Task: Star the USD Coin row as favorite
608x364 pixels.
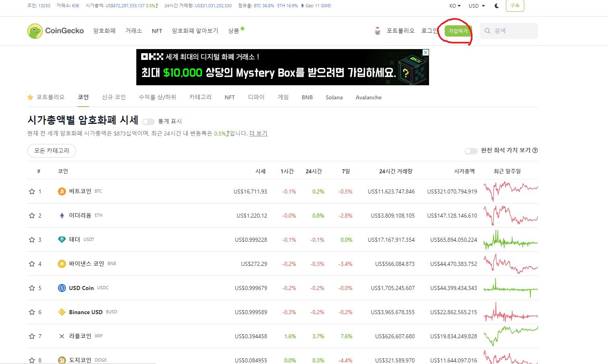Action: tap(32, 288)
